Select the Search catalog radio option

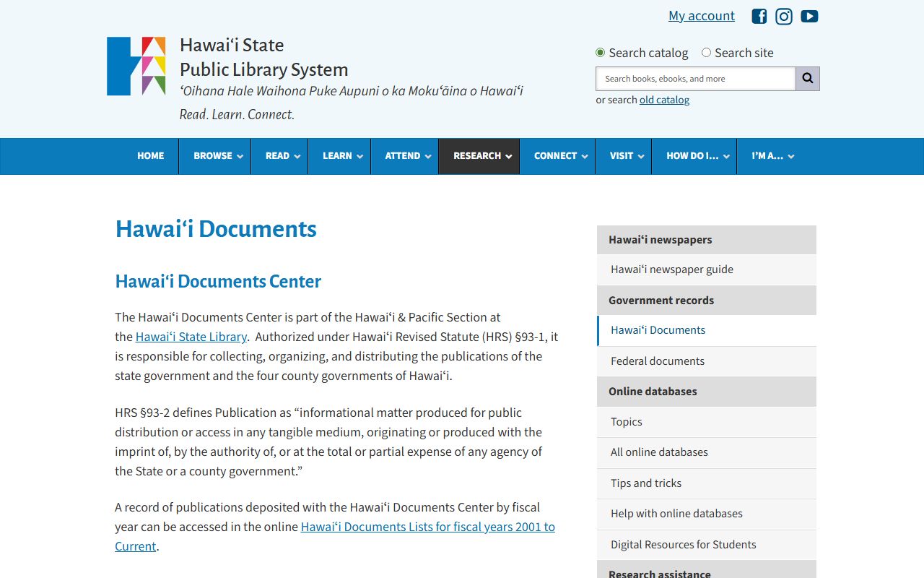pos(600,53)
